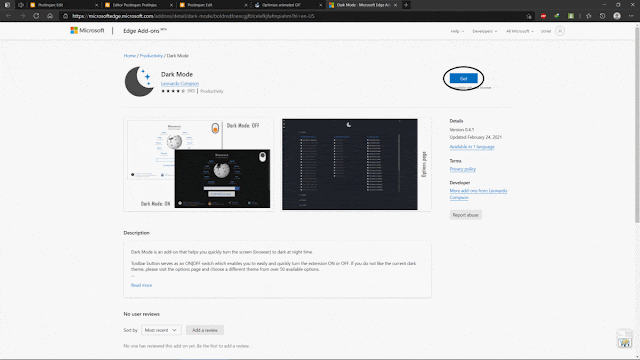640x360 pixels.
Task: Add this page to favorites icon
Action: (x=529, y=16)
